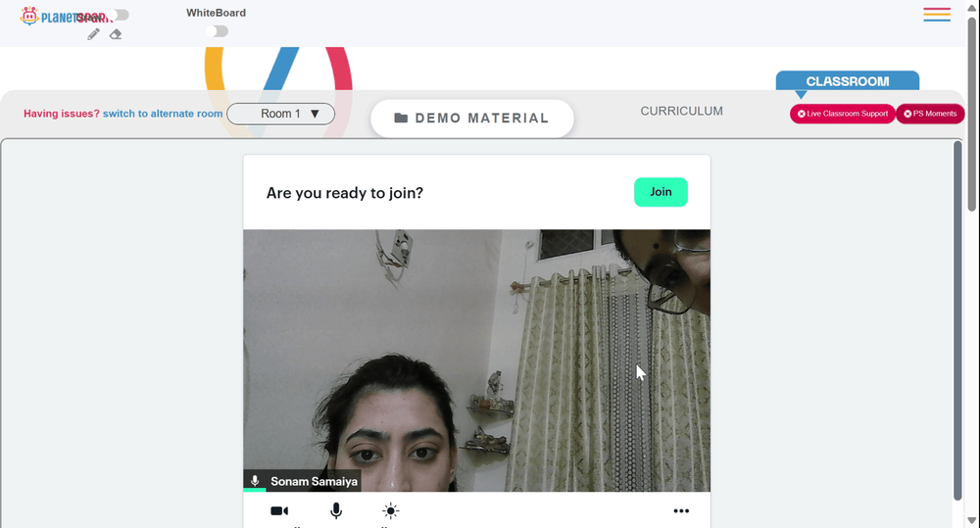Click the PlanetSpark robot logo
Screen dimensions: 980x528
tap(29, 16)
